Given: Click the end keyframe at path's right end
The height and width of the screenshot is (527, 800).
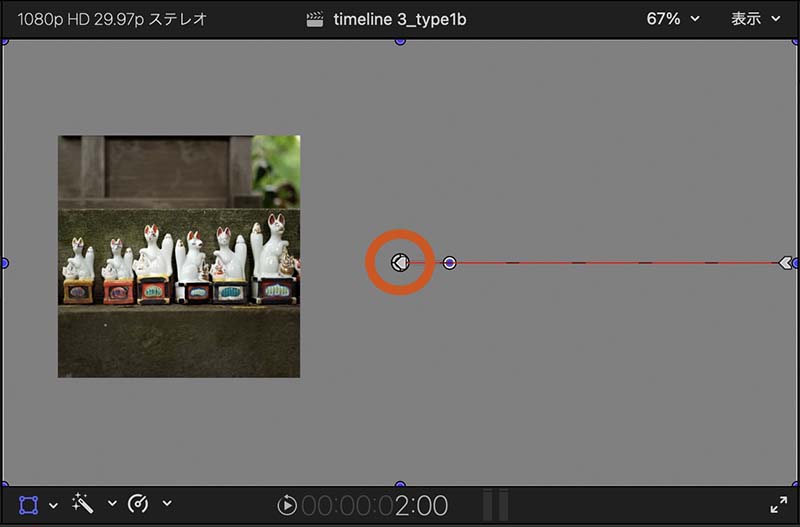Looking at the screenshot, I should click(x=785, y=263).
